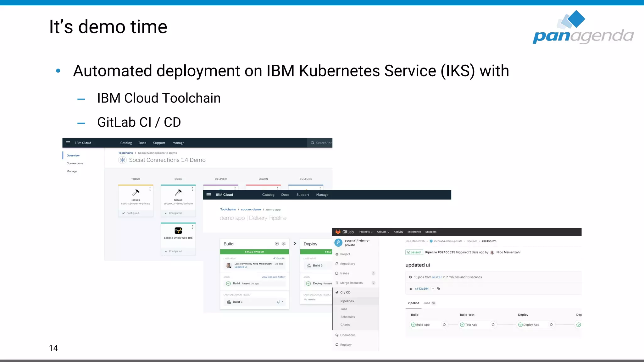Open Docs in the rear IBM Cloud window
Image resolution: width=644 pixels, height=362 pixels.
142,143
